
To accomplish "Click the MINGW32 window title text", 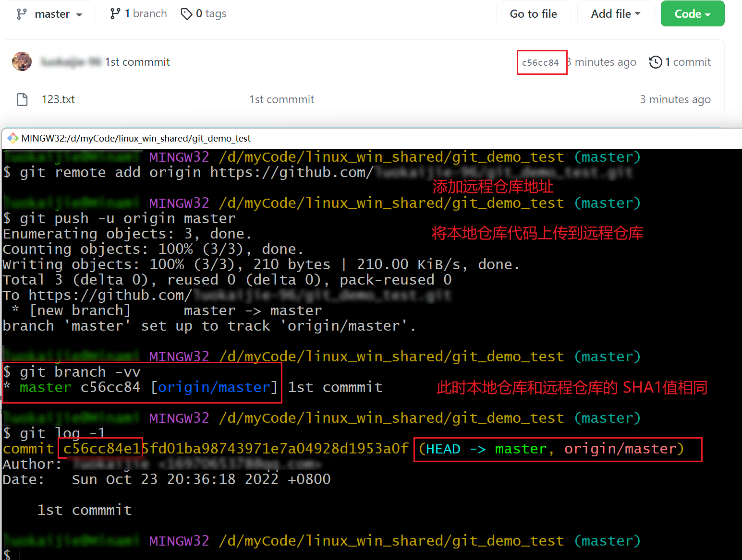I will click(x=136, y=138).
